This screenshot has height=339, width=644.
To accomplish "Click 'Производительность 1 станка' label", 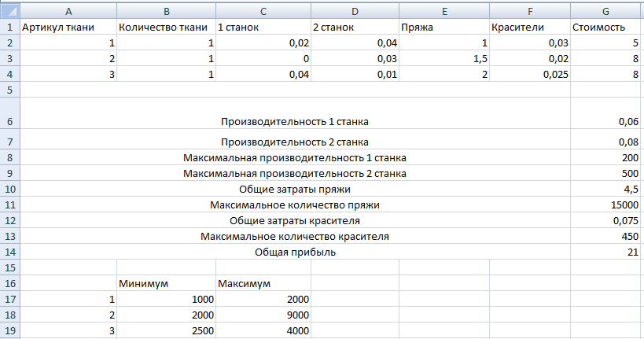I will [x=295, y=122].
